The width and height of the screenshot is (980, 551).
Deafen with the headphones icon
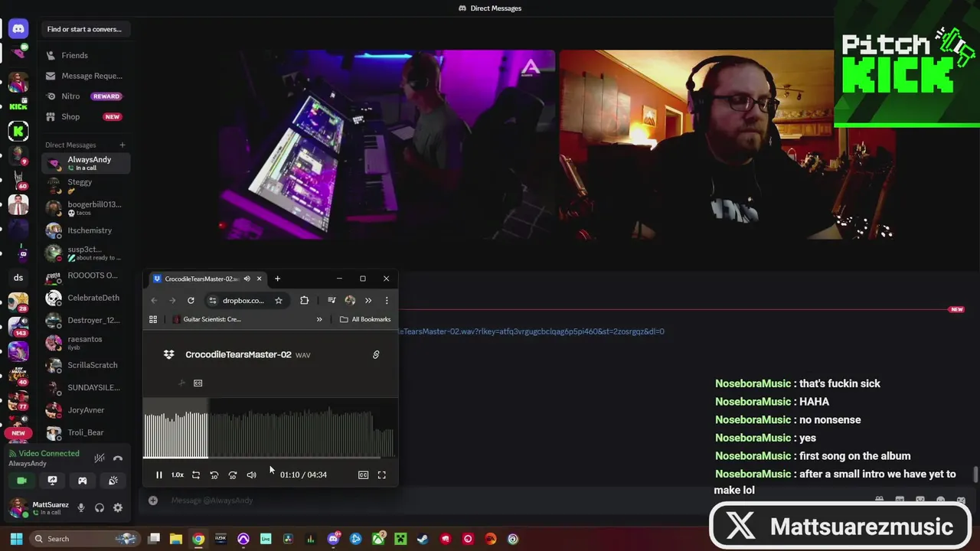pyautogui.click(x=100, y=507)
